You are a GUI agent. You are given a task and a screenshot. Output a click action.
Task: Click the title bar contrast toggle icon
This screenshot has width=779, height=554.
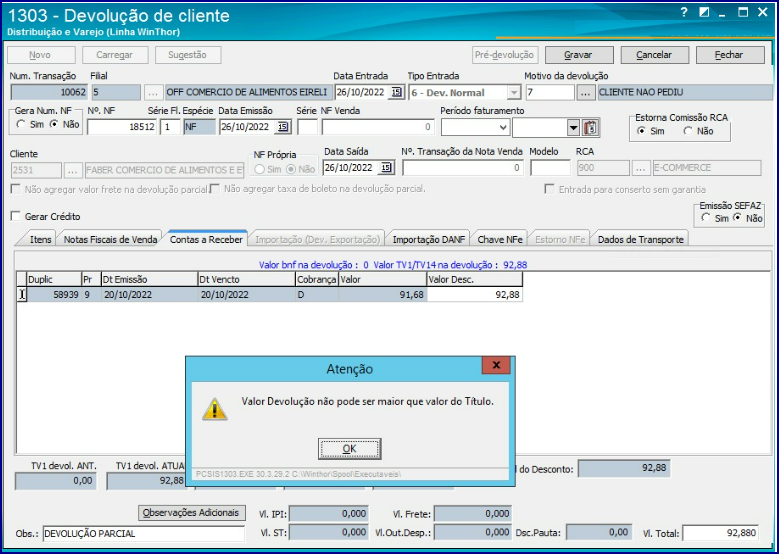[704, 12]
